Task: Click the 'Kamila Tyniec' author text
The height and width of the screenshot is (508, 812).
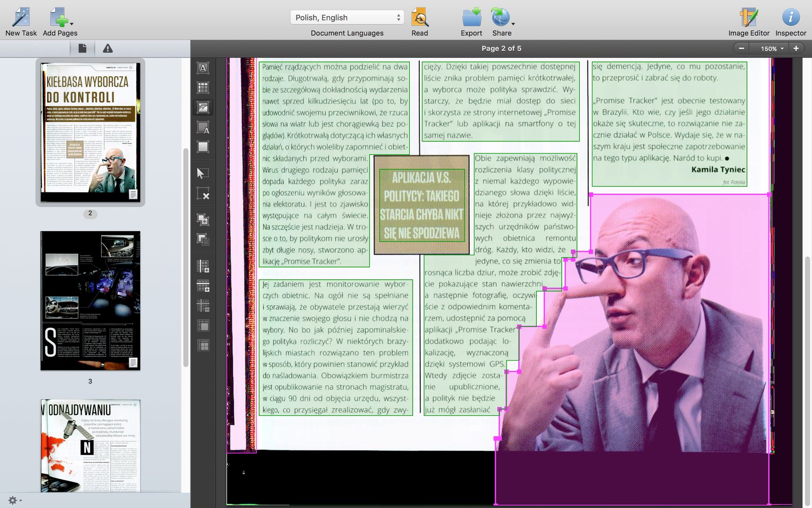Action: tap(718, 170)
